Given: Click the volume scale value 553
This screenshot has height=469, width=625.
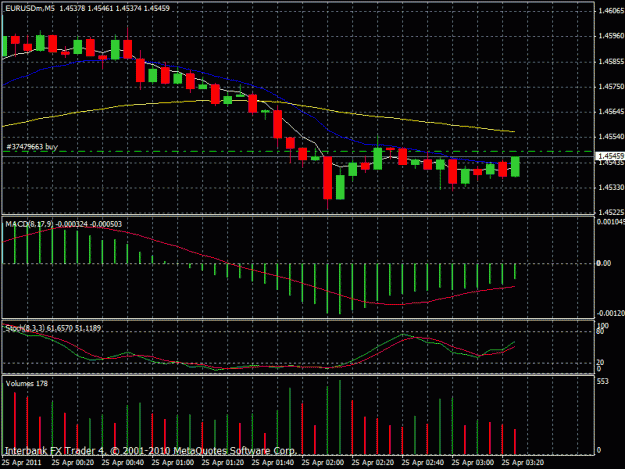Looking at the screenshot, I should (603, 382).
